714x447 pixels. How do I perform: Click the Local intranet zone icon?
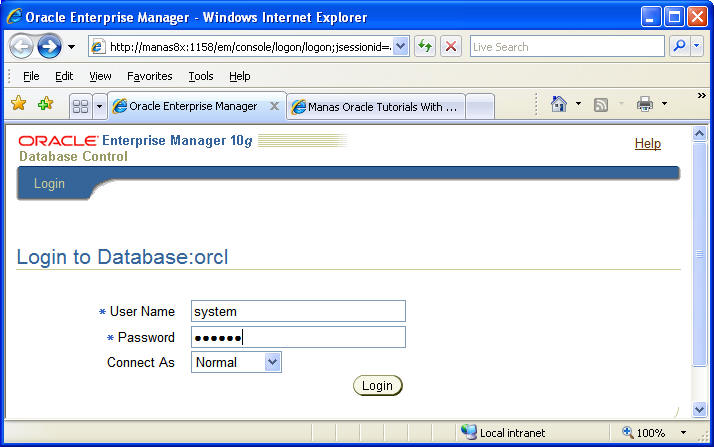[x=468, y=432]
